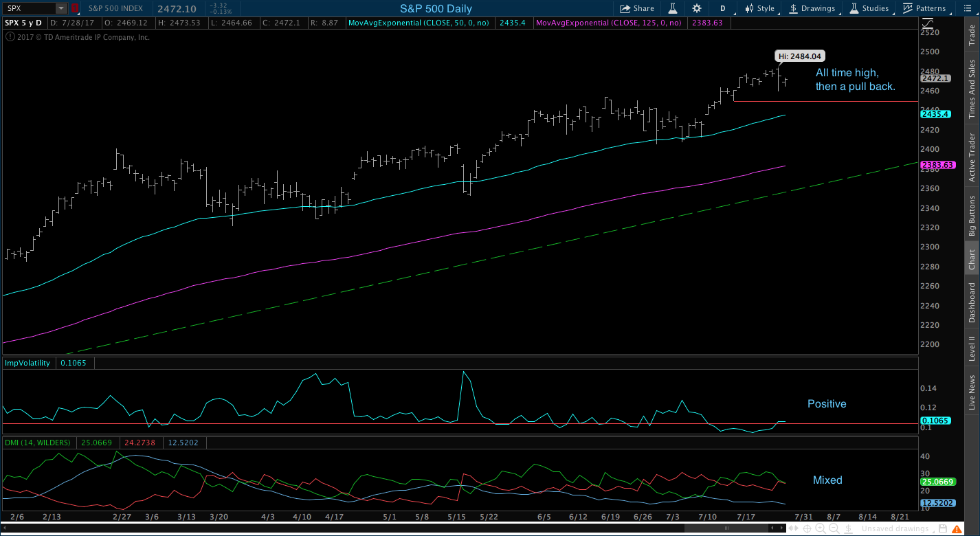Screen dimensions: 980x536
Task: Click the 'Positive' annotation text
Action: 827,404
